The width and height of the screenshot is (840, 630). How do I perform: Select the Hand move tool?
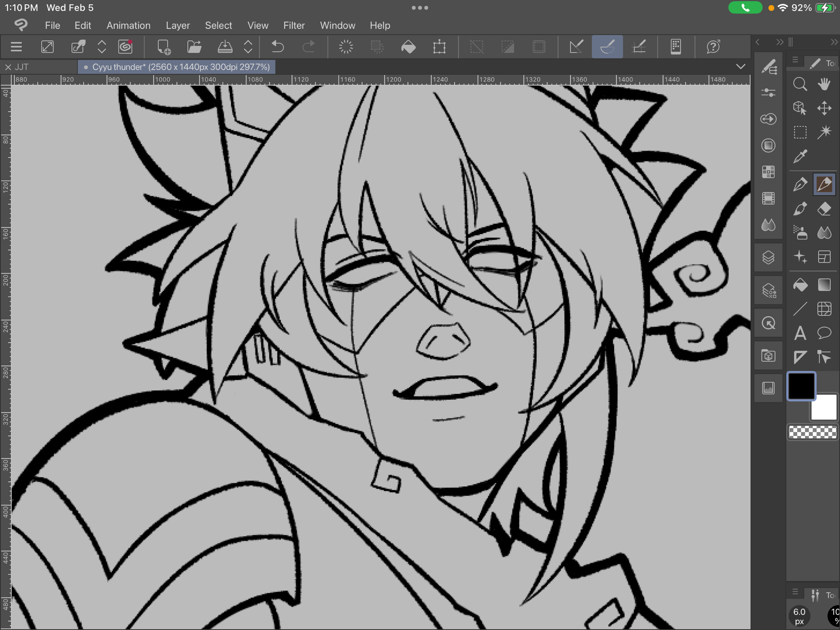pyautogui.click(x=824, y=84)
